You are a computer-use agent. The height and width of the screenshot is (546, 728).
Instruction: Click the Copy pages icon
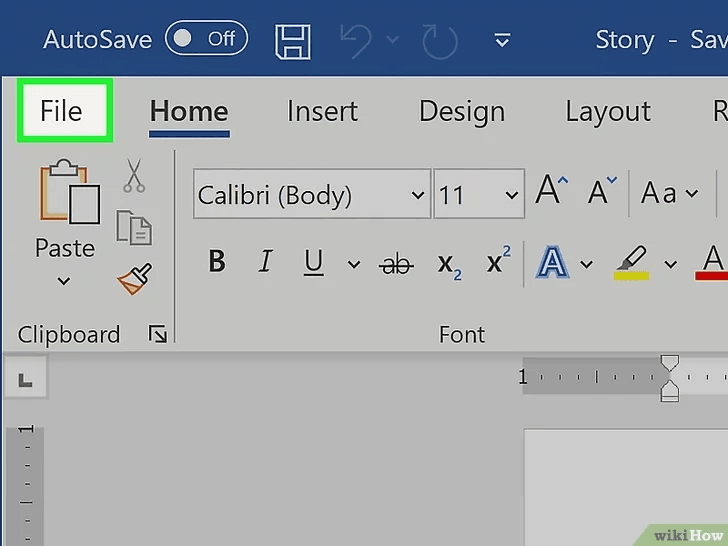134,228
